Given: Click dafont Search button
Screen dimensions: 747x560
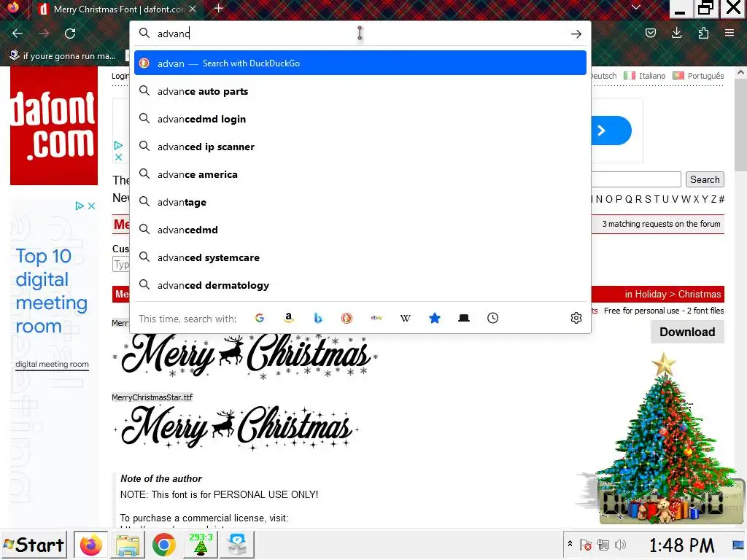Looking at the screenshot, I should [x=705, y=179].
